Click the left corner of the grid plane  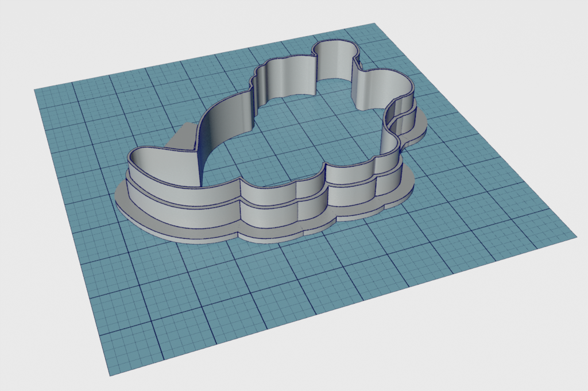click(x=36, y=90)
